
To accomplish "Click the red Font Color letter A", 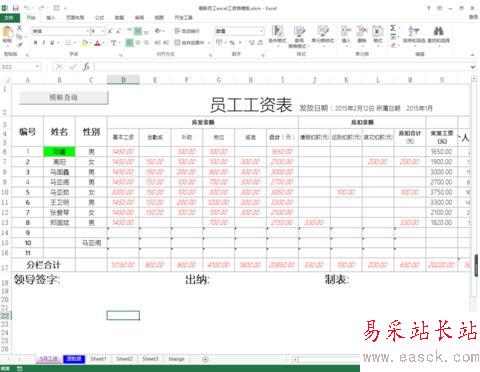I will [x=97, y=42].
